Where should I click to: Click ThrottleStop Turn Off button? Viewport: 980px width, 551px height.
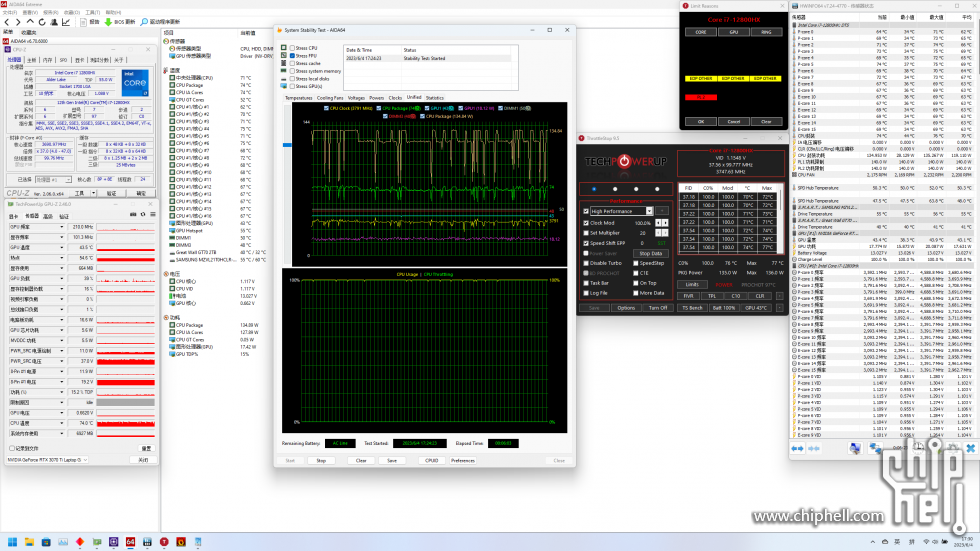click(658, 308)
